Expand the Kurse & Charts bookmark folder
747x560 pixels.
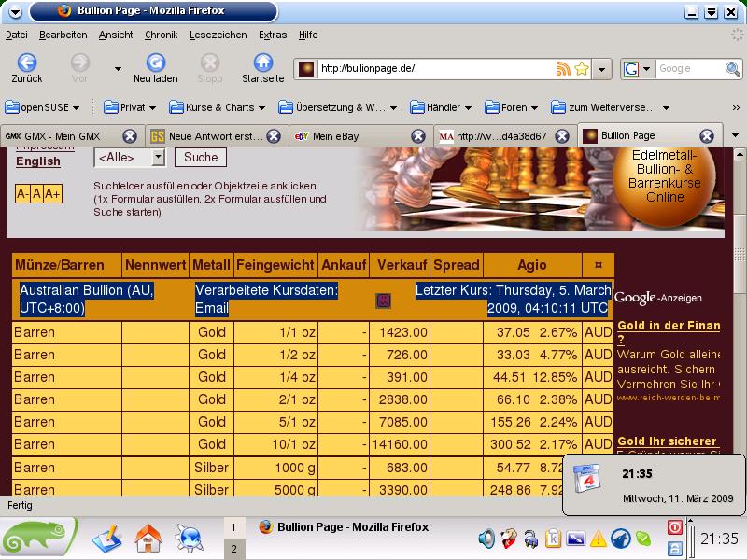(218, 107)
